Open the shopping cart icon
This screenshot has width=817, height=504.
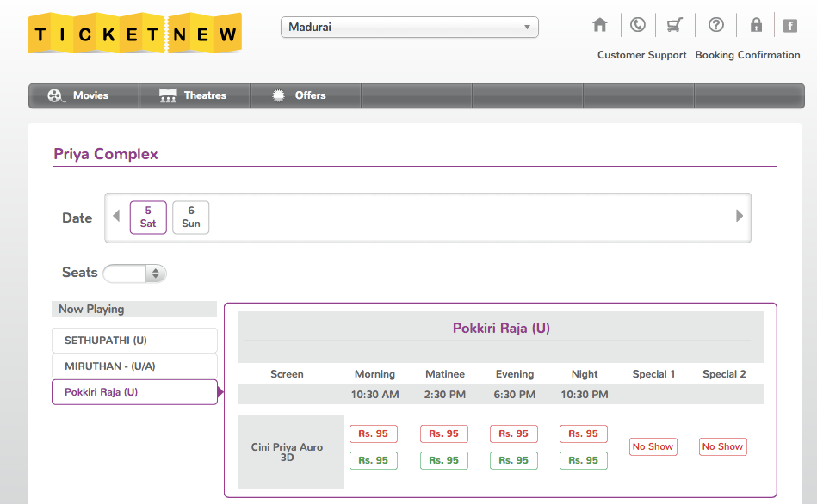click(x=675, y=24)
